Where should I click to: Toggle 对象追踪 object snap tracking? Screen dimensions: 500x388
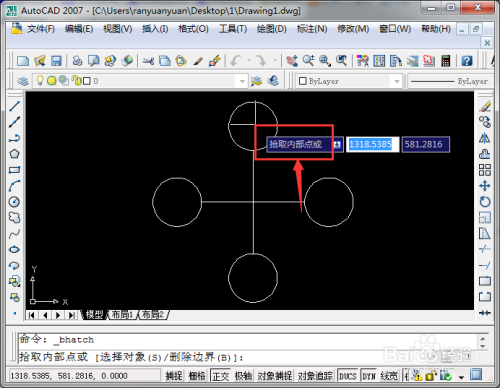tap(315, 376)
